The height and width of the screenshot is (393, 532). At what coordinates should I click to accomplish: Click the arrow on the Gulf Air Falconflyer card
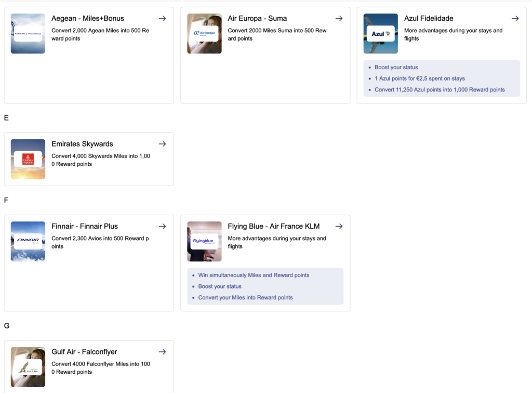[x=162, y=352]
